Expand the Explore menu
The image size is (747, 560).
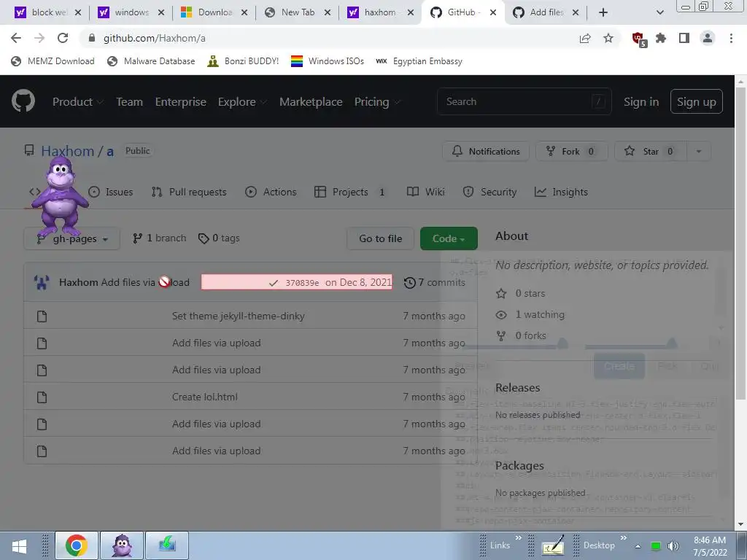click(x=242, y=101)
